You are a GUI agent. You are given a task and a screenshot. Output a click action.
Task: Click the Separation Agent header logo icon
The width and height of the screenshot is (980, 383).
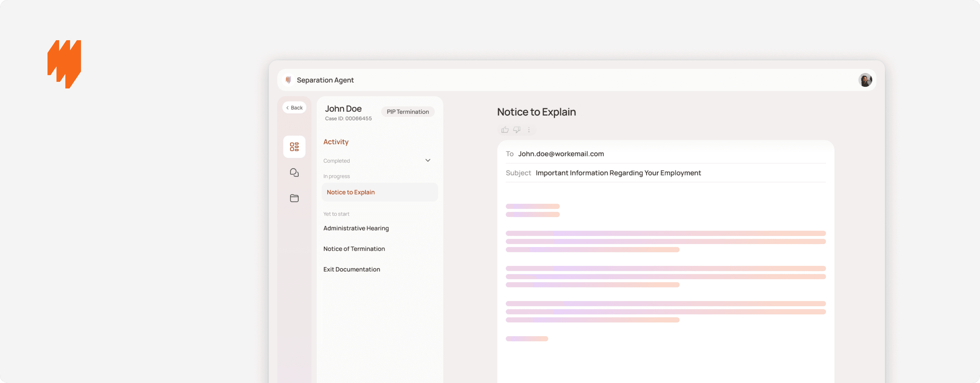pyautogui.click(x=288, y=80)
